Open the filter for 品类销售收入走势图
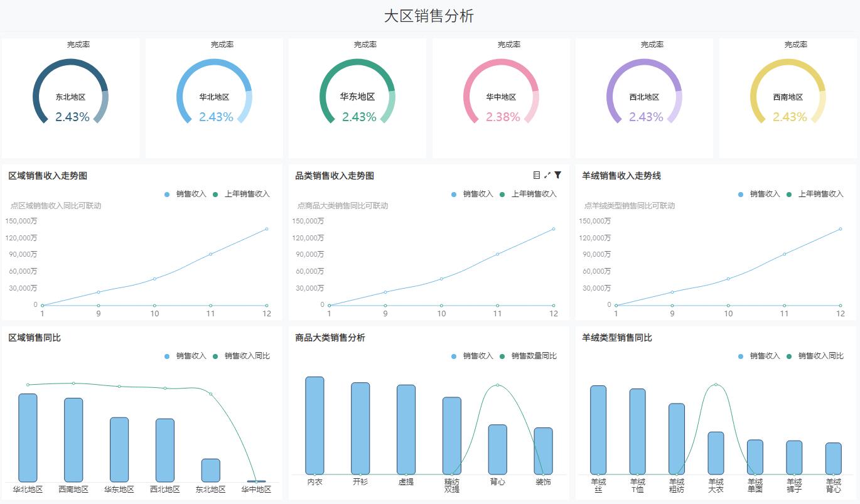 tap(557, 175)
